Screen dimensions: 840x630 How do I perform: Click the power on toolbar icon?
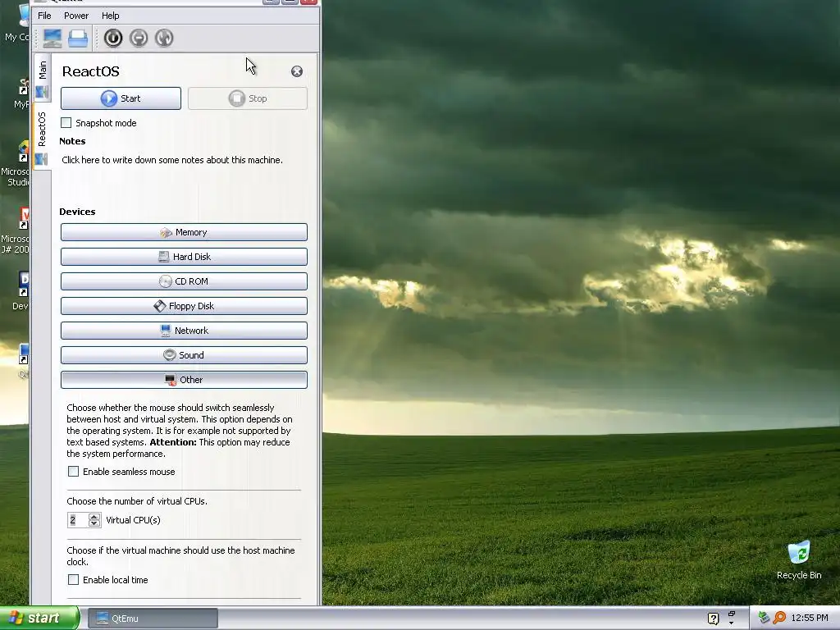coord(113,38)
